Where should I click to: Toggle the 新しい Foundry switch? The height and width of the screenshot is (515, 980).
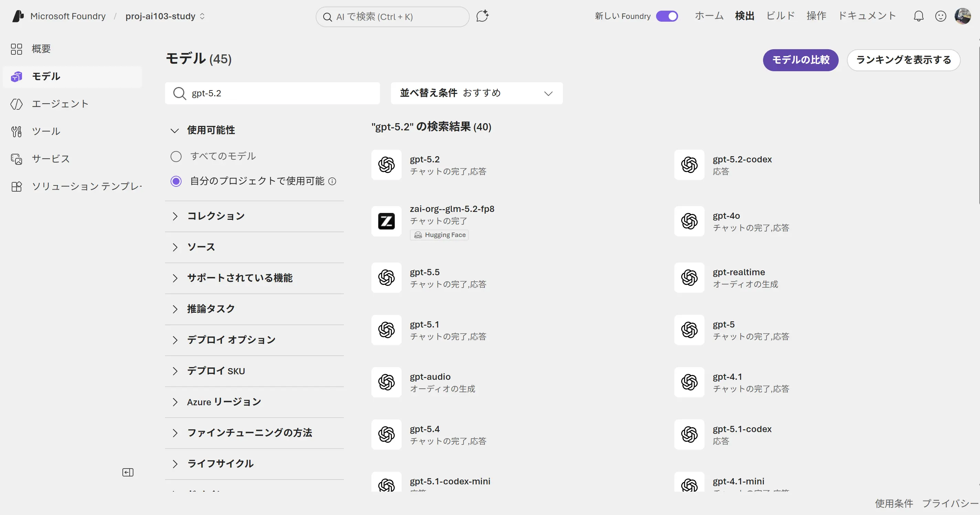point(667,16)
